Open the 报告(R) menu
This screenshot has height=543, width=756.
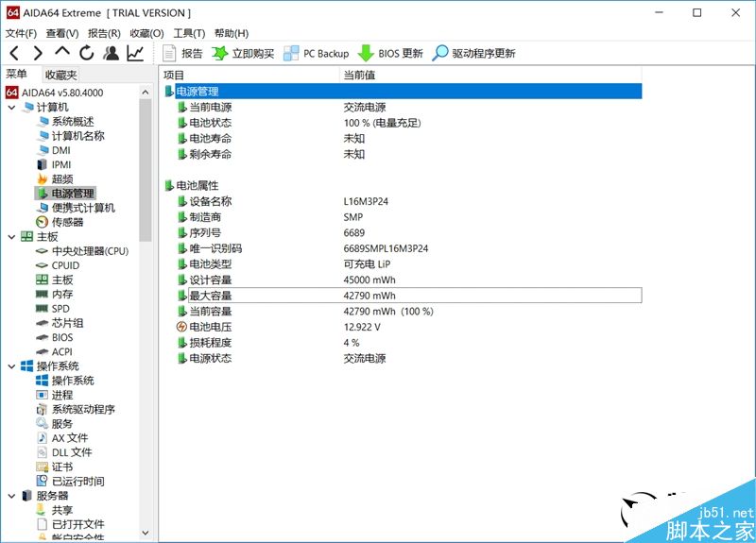click(104, 33)
